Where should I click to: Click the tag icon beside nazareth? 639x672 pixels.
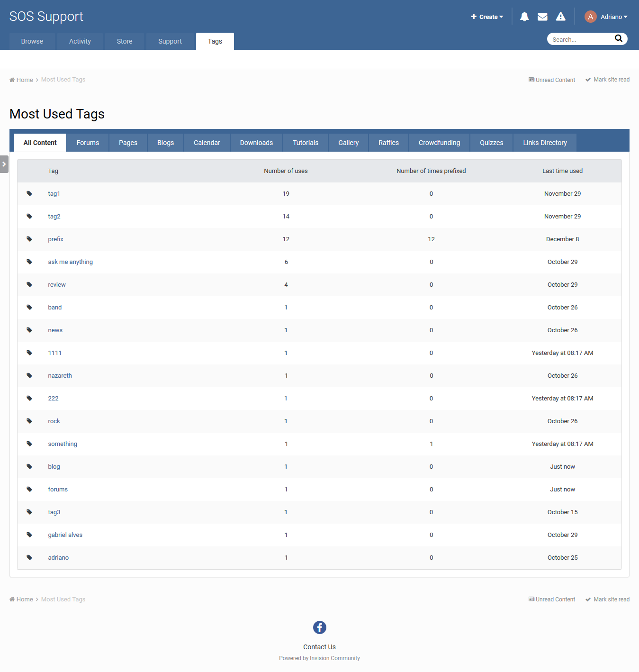click(x=29, y=375)
